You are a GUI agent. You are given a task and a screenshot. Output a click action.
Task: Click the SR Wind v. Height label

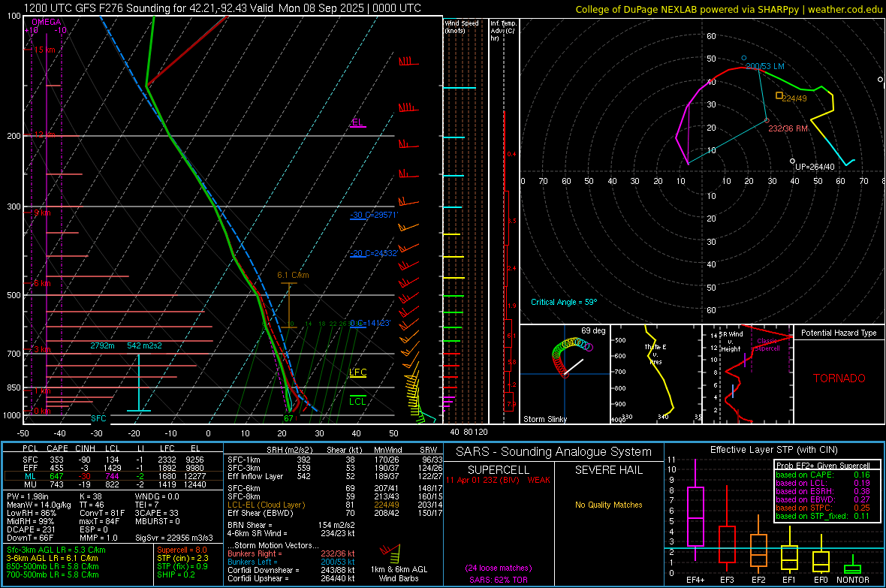[732, 342]
